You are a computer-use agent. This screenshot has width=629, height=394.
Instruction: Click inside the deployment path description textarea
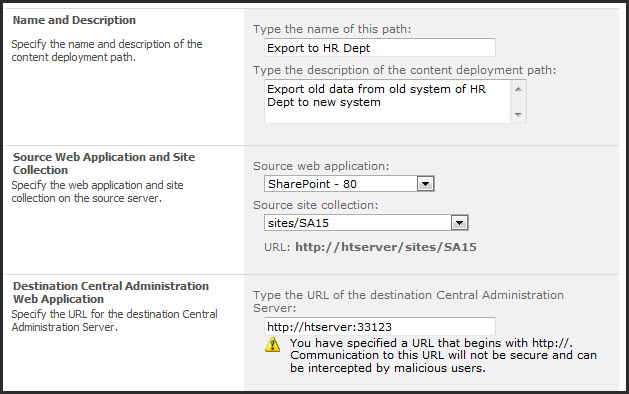point(387,101)
